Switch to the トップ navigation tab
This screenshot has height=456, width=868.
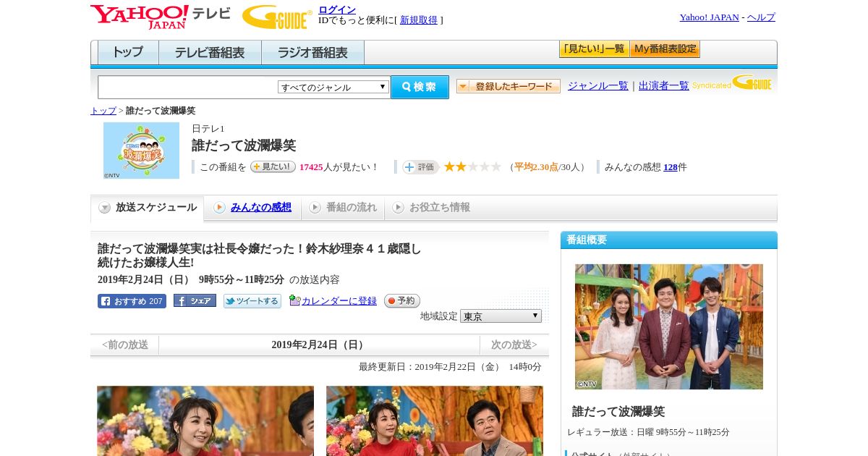tap(128, 52)
